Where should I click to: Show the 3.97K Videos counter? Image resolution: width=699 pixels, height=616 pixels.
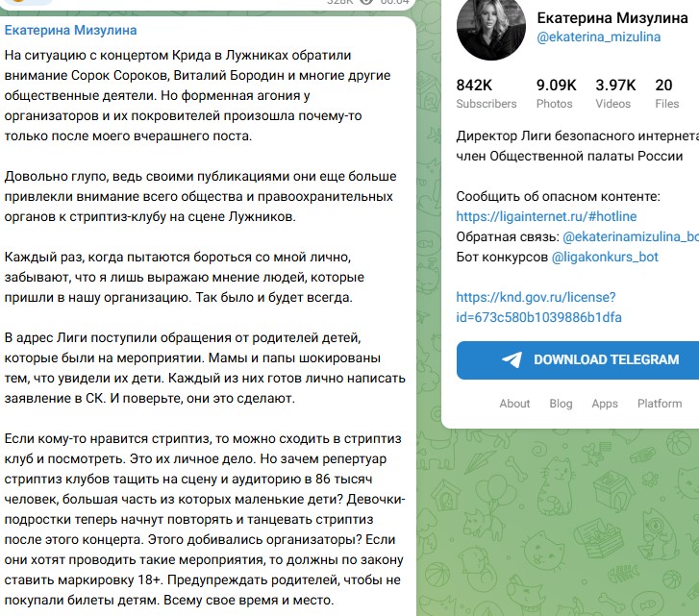614,93
